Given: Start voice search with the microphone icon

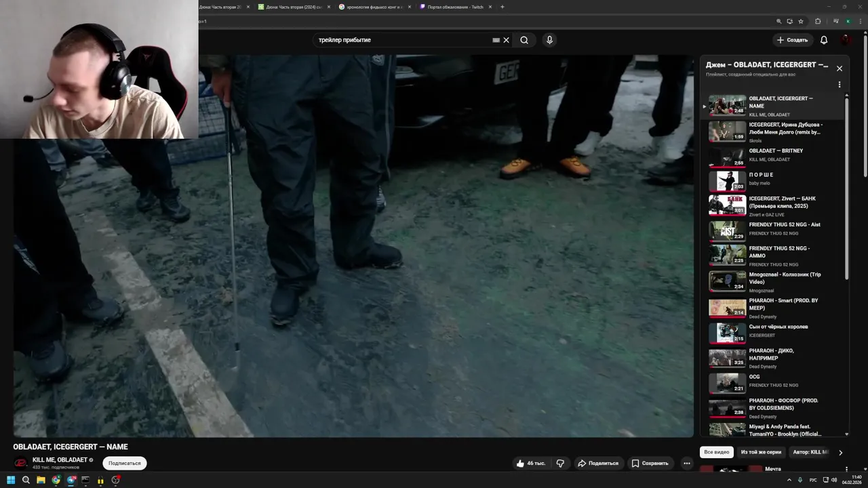Looking at the screenshot, I should point(549,40).
